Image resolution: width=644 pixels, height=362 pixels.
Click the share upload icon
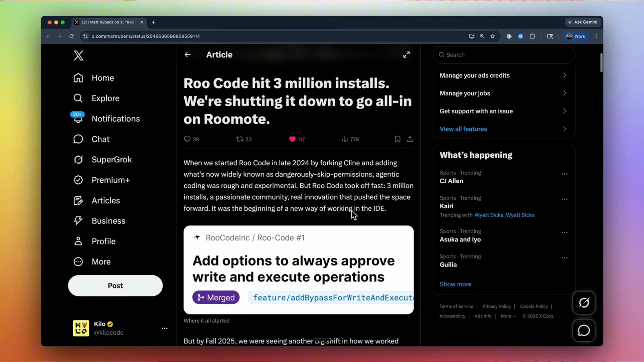pyautogui.click(x=410, y=139)
